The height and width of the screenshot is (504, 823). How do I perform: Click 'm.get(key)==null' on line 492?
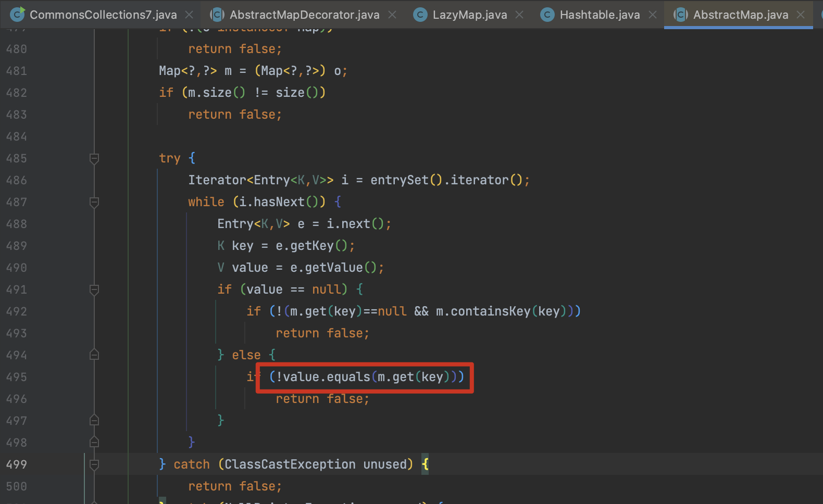tap(348, 311)
